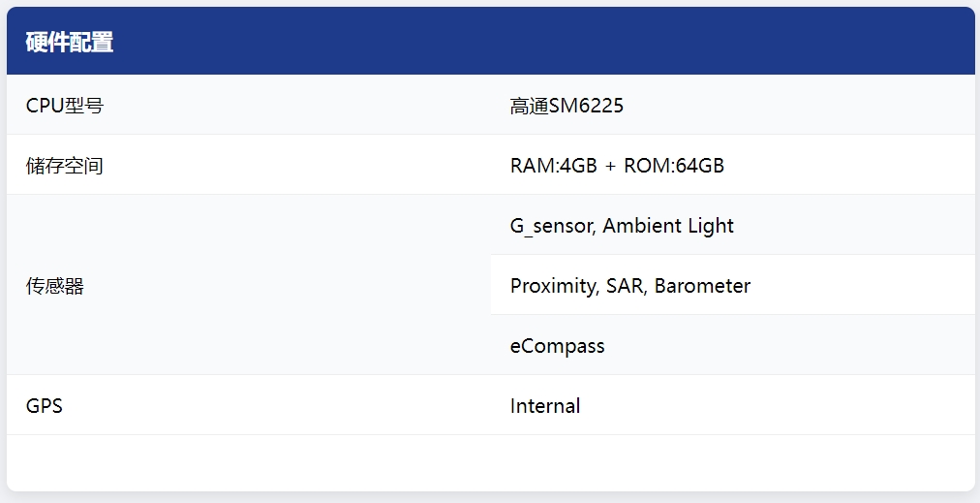
Task: Select the eCompass sensor entry
Action: pyautogui.click(x=557, y=346)
